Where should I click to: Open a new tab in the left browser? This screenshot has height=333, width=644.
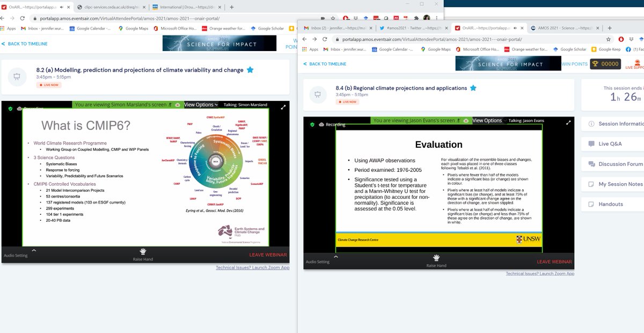pos(232,8)
